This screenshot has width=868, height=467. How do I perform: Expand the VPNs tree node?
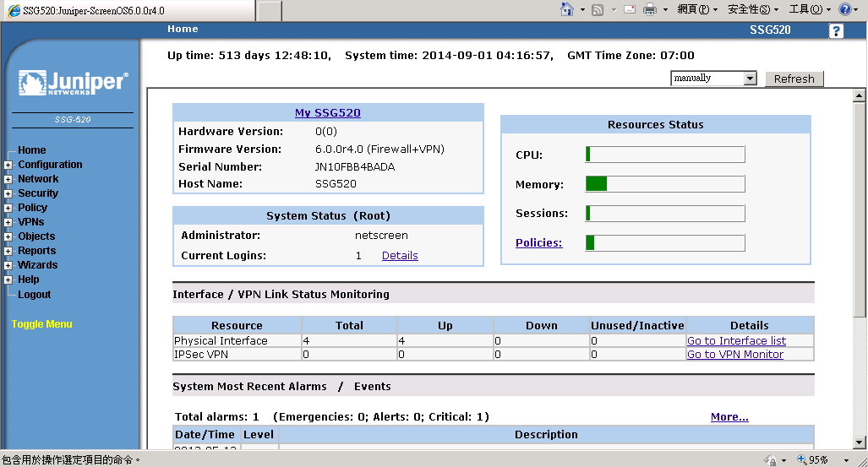tap(8, 222)
